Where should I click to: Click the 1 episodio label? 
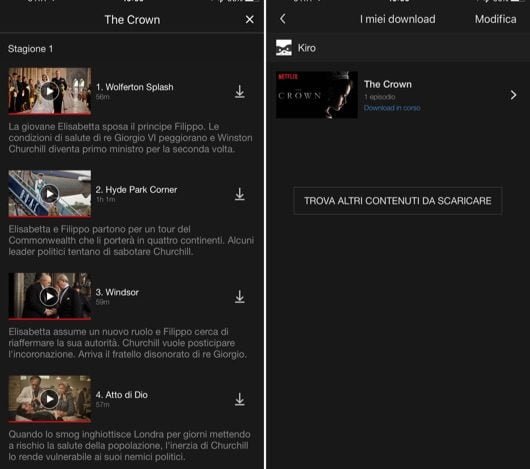pos(380,97)
